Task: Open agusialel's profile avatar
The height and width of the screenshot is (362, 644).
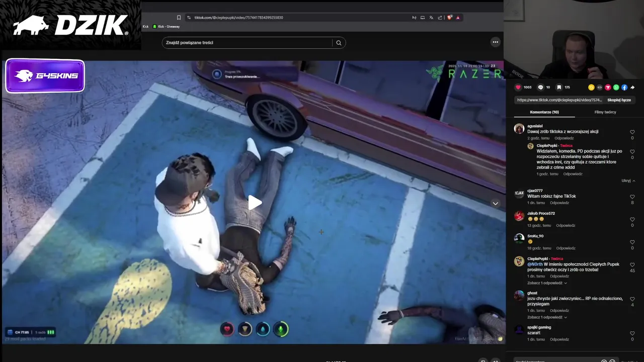Action: pos(519,129)
